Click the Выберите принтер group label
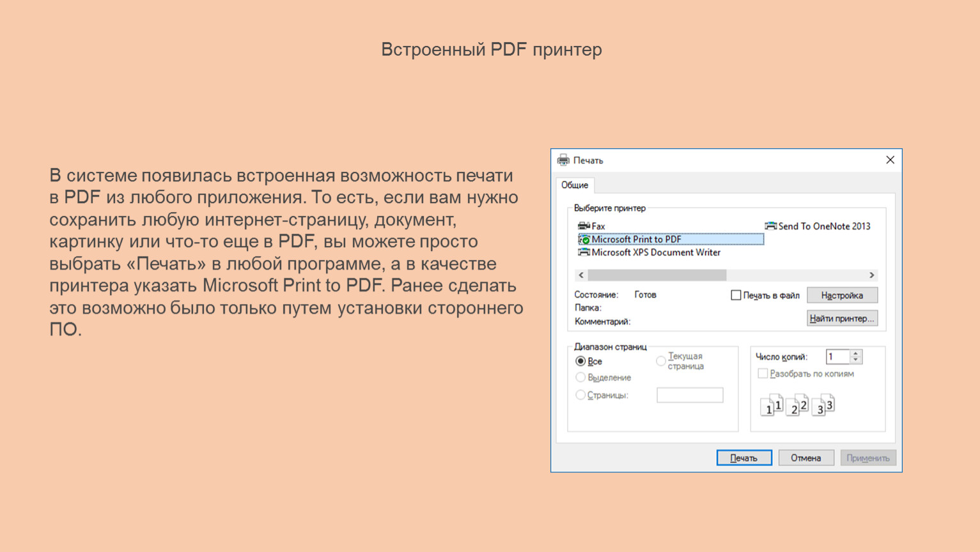This screenshot has height=552, width=980. [x=610, y=208]
